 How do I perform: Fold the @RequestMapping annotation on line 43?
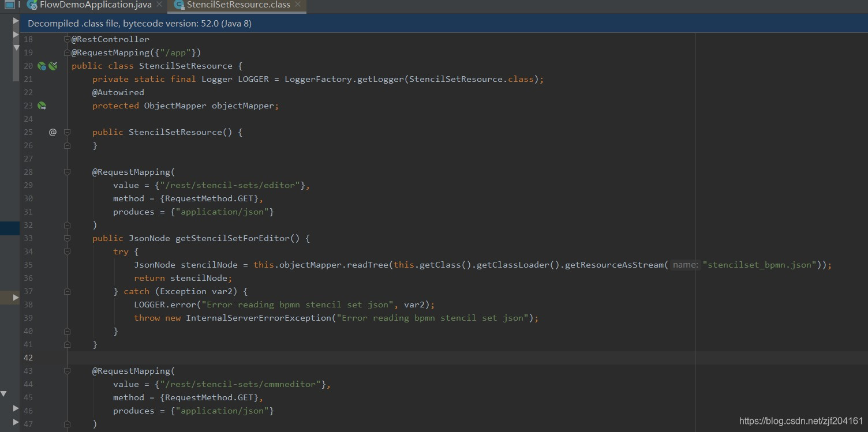click(x=67, y=371)
